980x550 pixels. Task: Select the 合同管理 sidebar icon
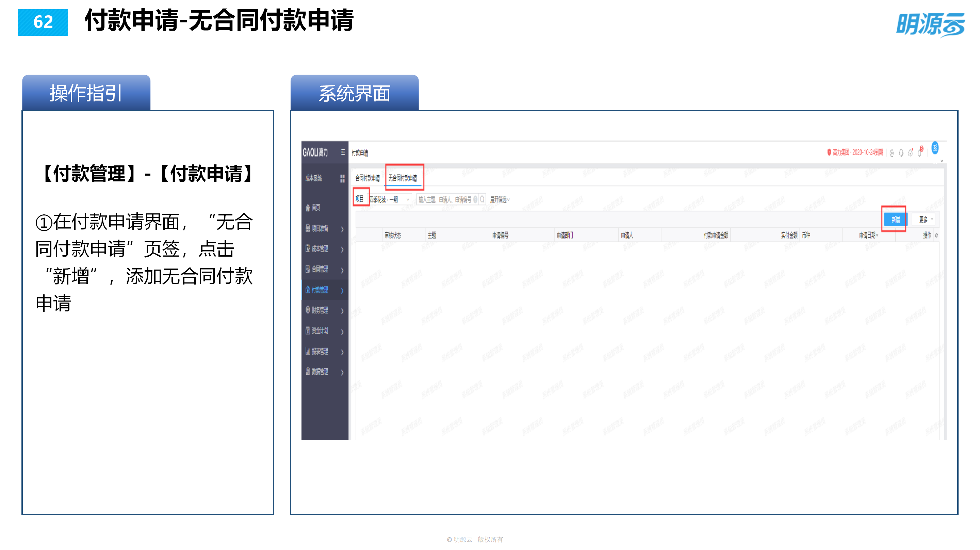pos(308,270)
